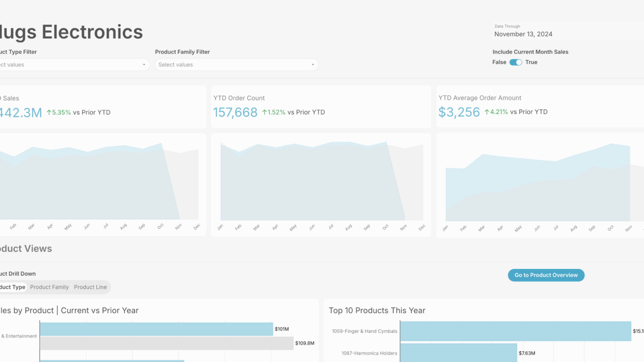Click the 1059-Finger & Hand Cymbals bar

(x=516, y=331)
